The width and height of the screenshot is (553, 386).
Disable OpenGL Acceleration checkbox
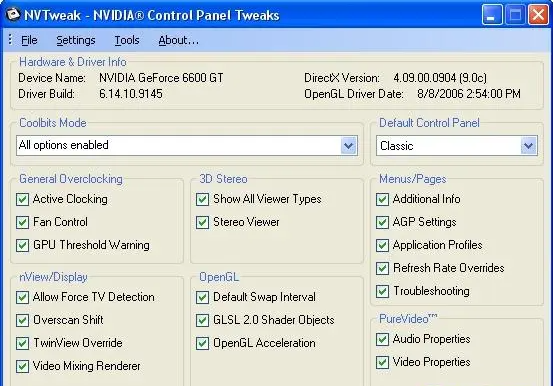(x=202, y=343)
